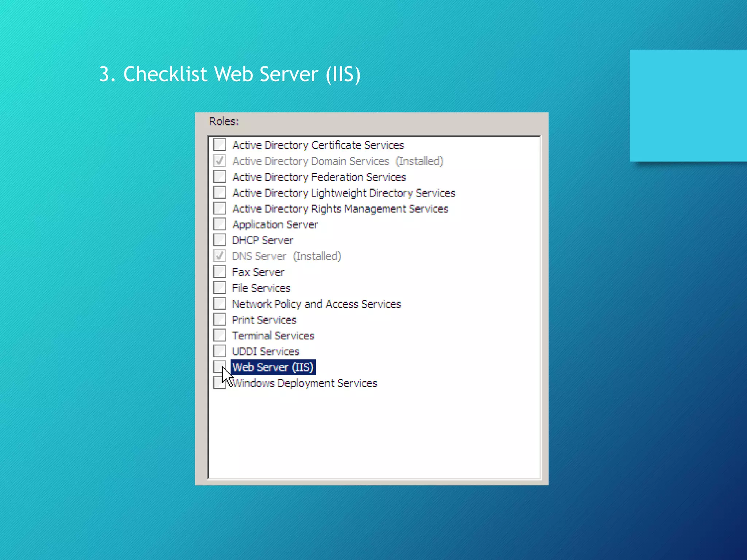Viewport: 747px width, 560px height.
Task: Enable the Application Server checkbox
Action: coord(219,224)
